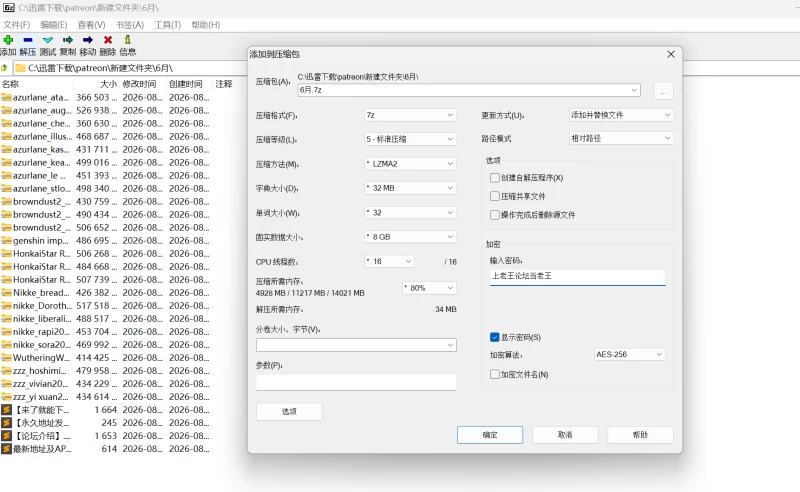Open the 压缩等级 5-标准压缩 dropdown

410,139
